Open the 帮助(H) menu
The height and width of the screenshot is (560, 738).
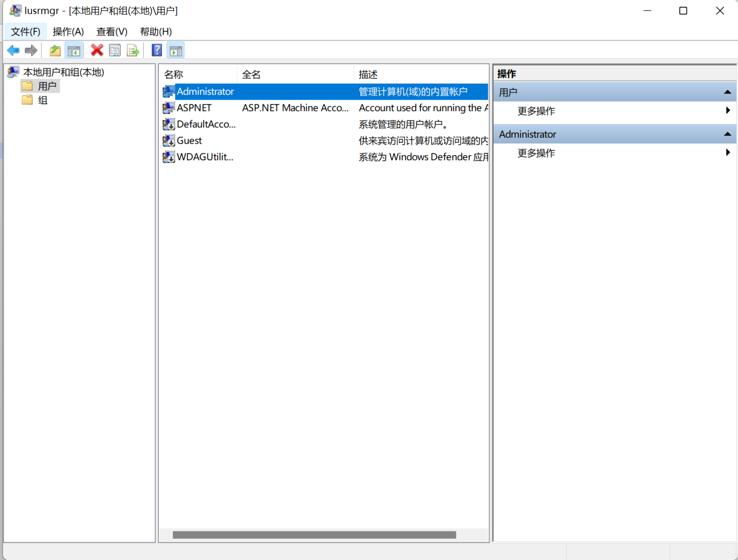pyautogui.click(x=156, y=32)
